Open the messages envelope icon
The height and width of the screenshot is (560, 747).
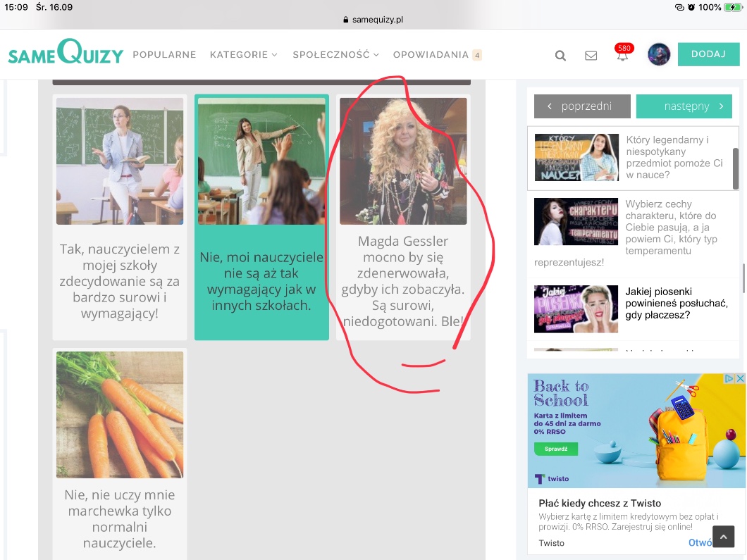(591, 56)
